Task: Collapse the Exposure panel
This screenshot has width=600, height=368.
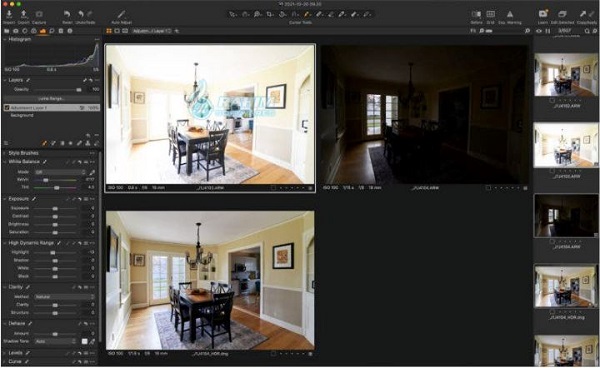Action: click(5, 199)
